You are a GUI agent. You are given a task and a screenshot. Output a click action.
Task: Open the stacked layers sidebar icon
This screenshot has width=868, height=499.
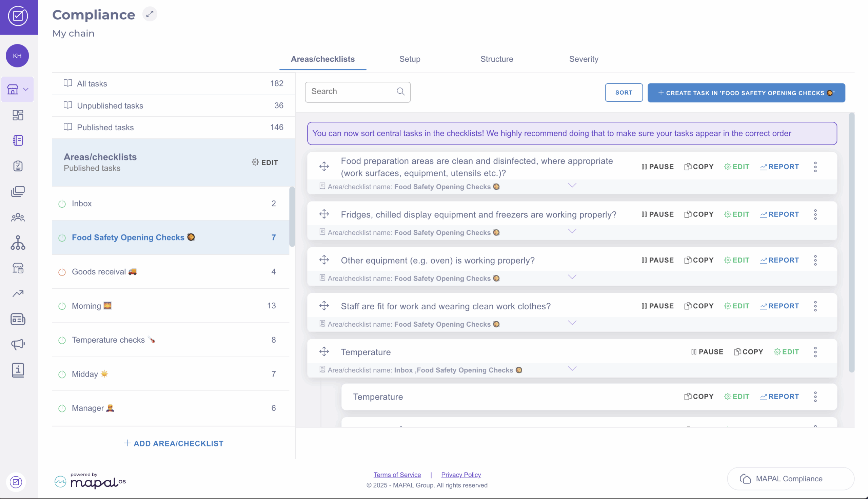(x=18, y=192)
